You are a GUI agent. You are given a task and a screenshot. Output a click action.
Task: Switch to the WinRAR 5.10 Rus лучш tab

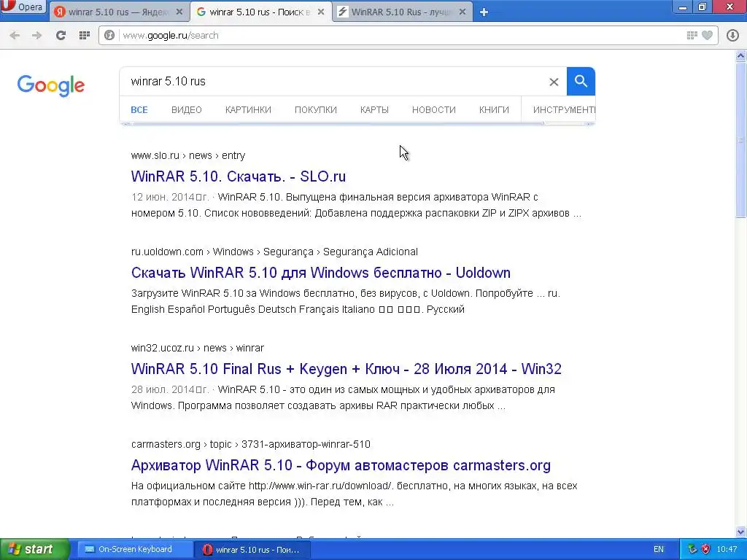(401, 12)
